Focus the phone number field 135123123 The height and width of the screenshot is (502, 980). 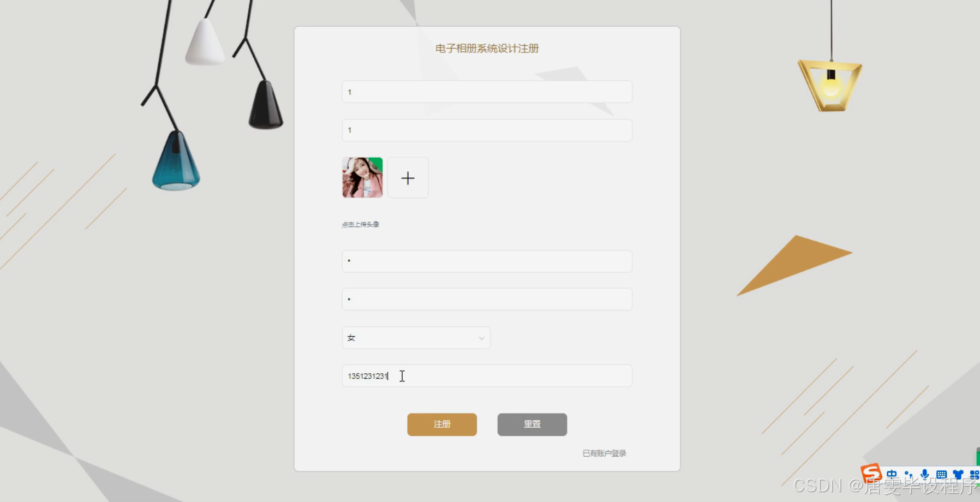(487, 376)
